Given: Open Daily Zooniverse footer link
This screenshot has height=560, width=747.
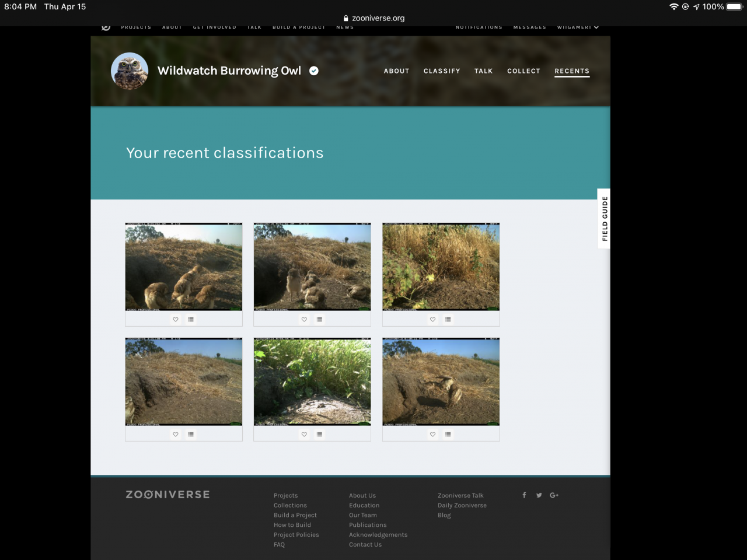Looking at the screenshot, I should [462, 506].
